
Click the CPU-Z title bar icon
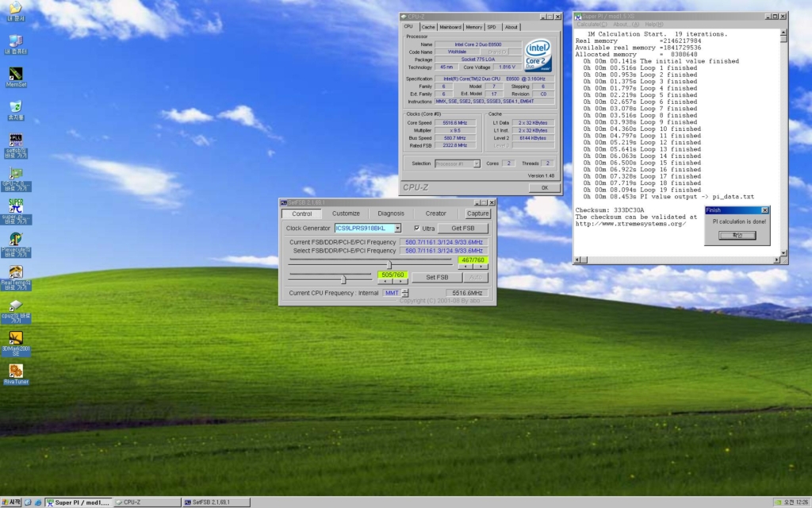(404, 17)
